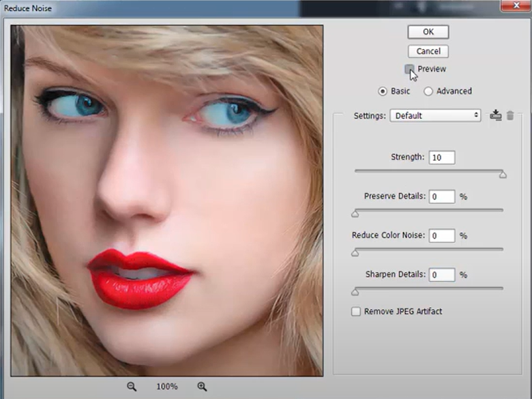The image size is (532, 399).
Task: Select the Advanced radio option
Action: tap(428, 91)
